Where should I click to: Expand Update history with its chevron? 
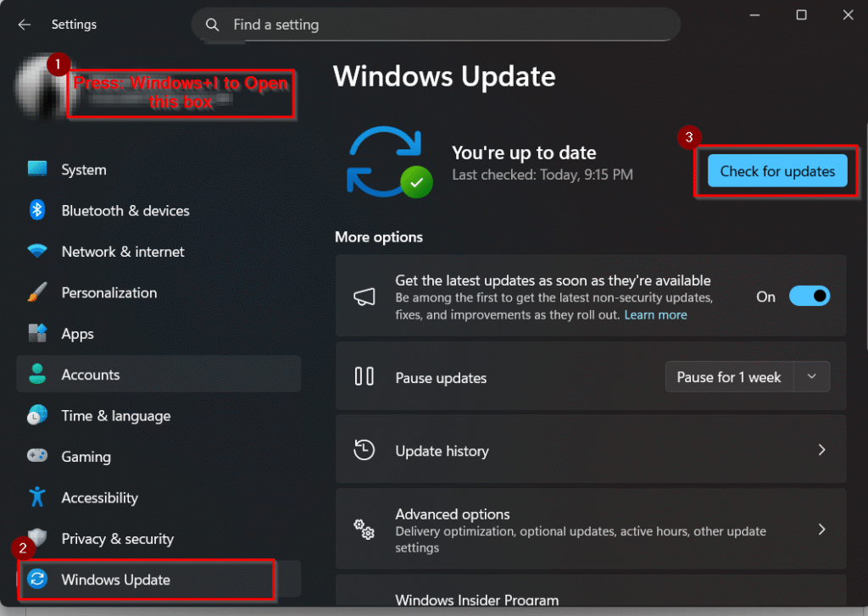click(822, 450)
